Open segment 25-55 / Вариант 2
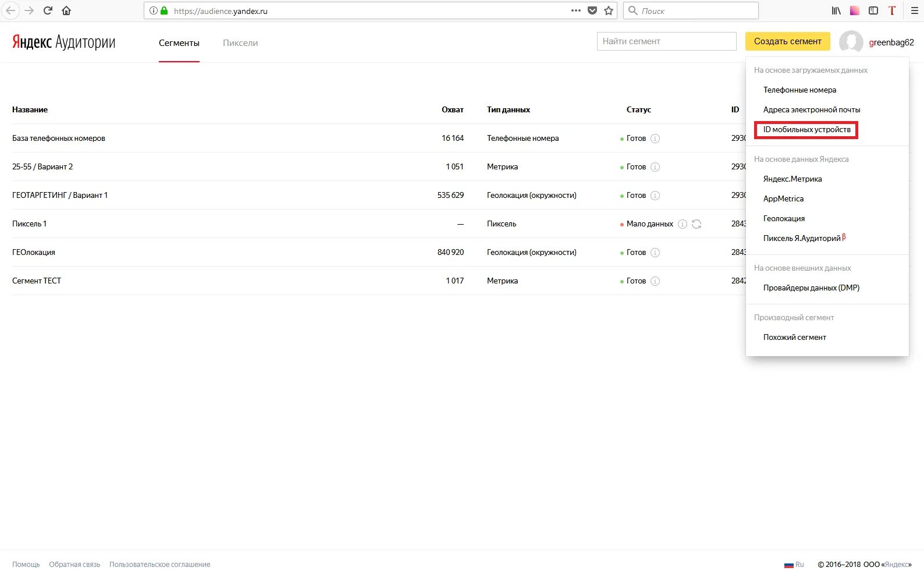The width and height of the screenshot is (924, 578). click(42, 166)
